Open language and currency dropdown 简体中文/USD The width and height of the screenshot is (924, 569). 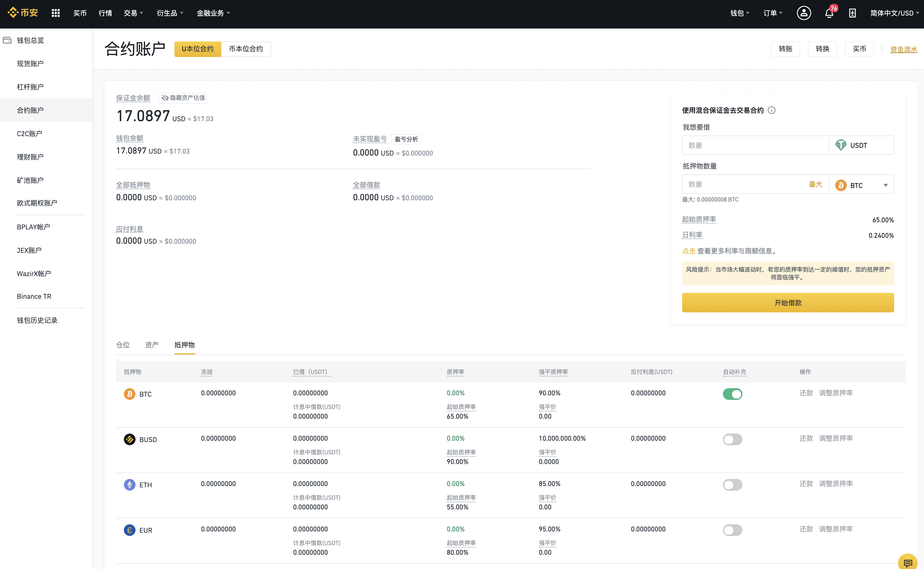[894, 13]
